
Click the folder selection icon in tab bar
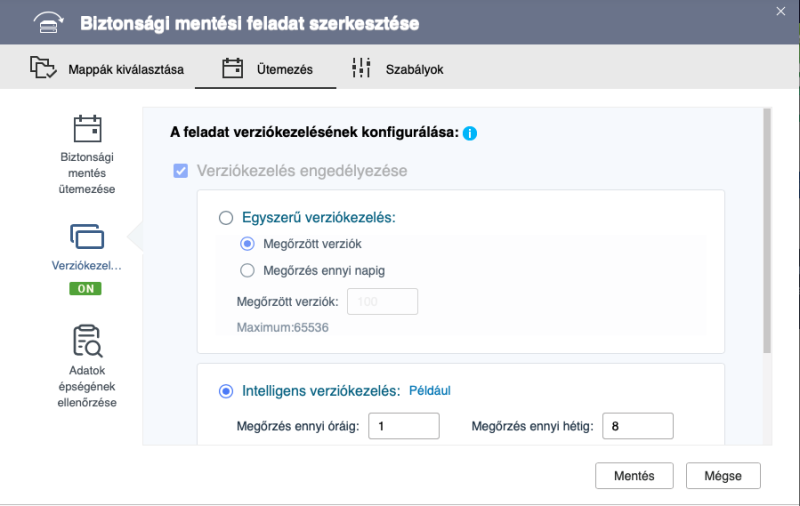(x=43, y=68)
